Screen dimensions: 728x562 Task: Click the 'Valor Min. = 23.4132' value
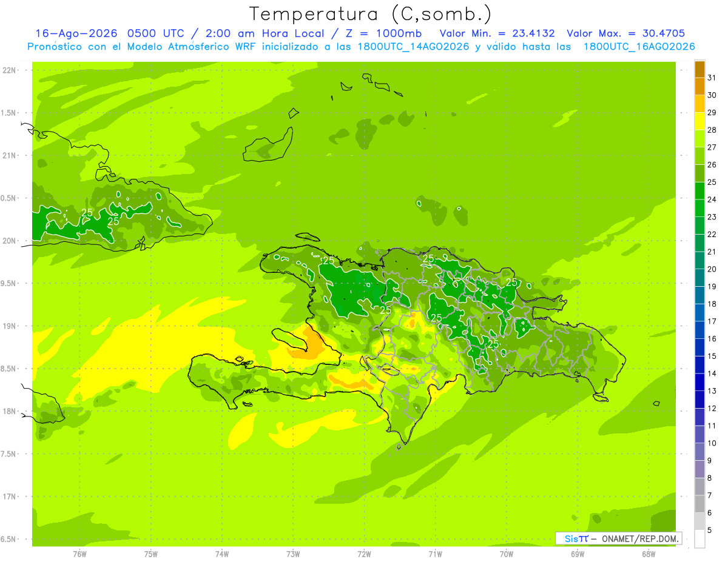497,33
